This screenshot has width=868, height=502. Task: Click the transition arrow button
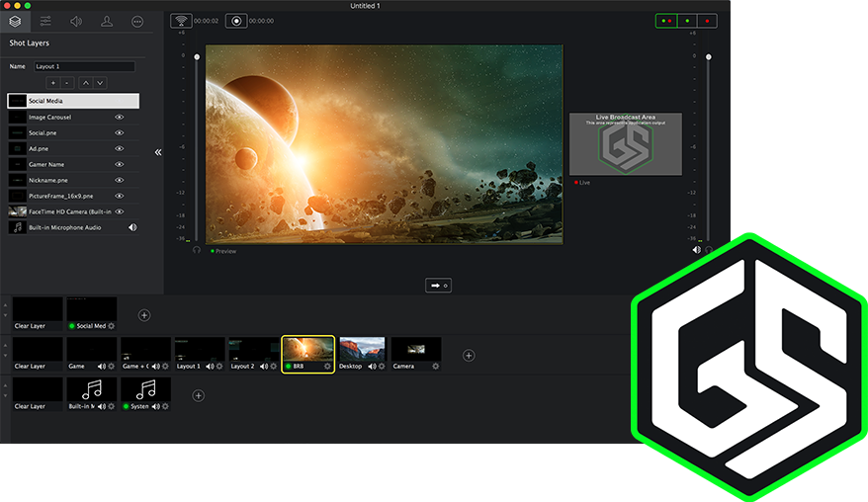[x=438, y=286]
